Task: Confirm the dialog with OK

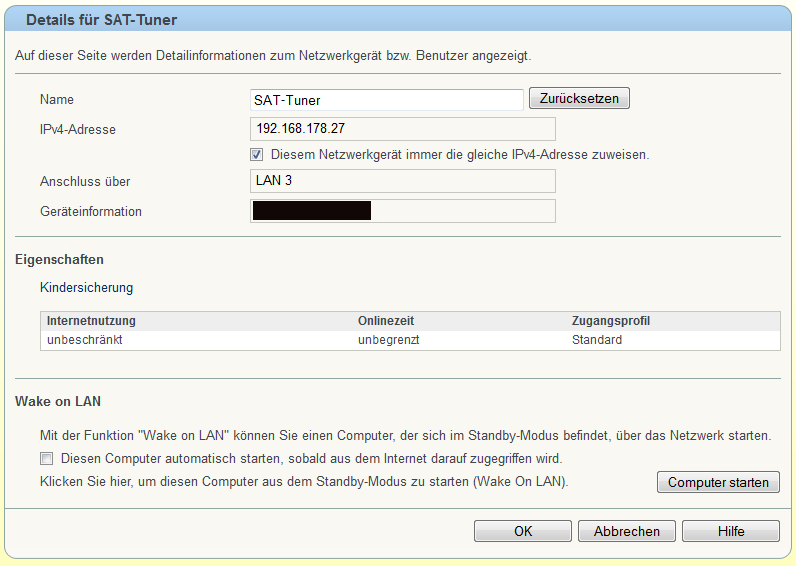Action: (523, 531)
